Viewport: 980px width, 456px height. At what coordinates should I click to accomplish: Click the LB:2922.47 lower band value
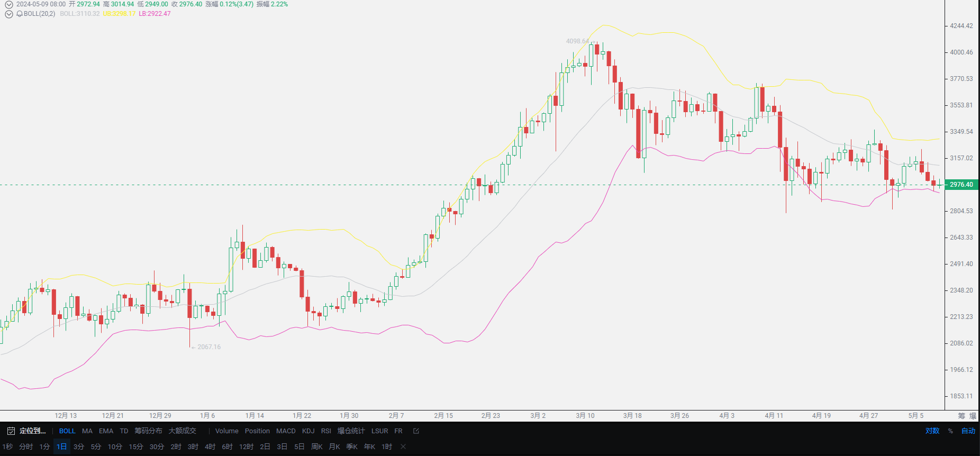(x=155, y=14)
